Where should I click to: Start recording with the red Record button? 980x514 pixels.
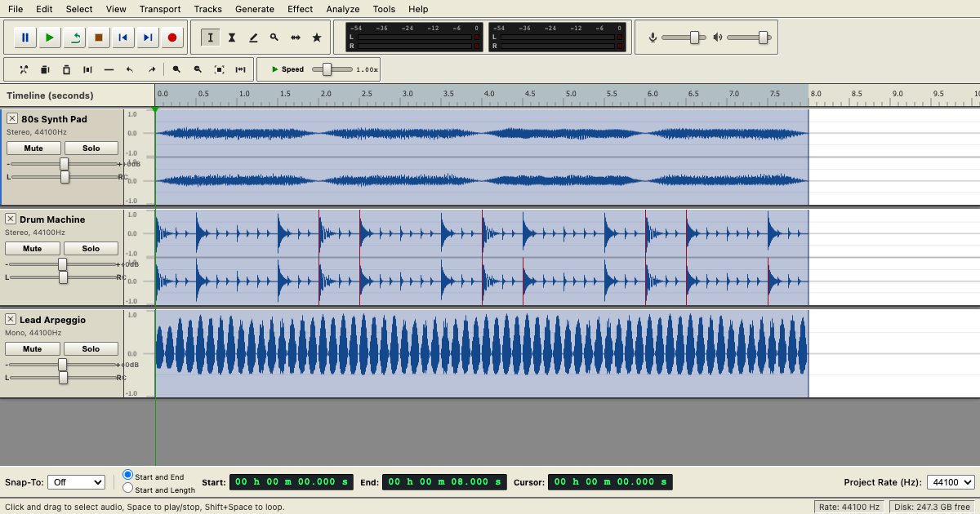pyautogui.click(x=172, y=38)
